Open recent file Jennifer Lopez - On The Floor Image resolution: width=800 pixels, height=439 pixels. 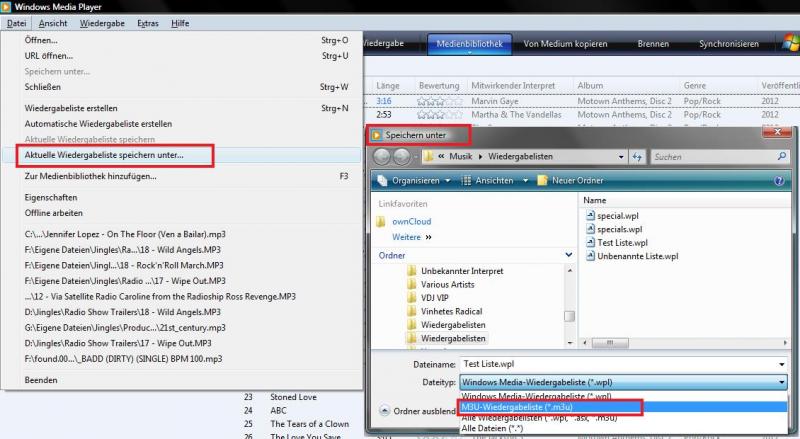182,234
